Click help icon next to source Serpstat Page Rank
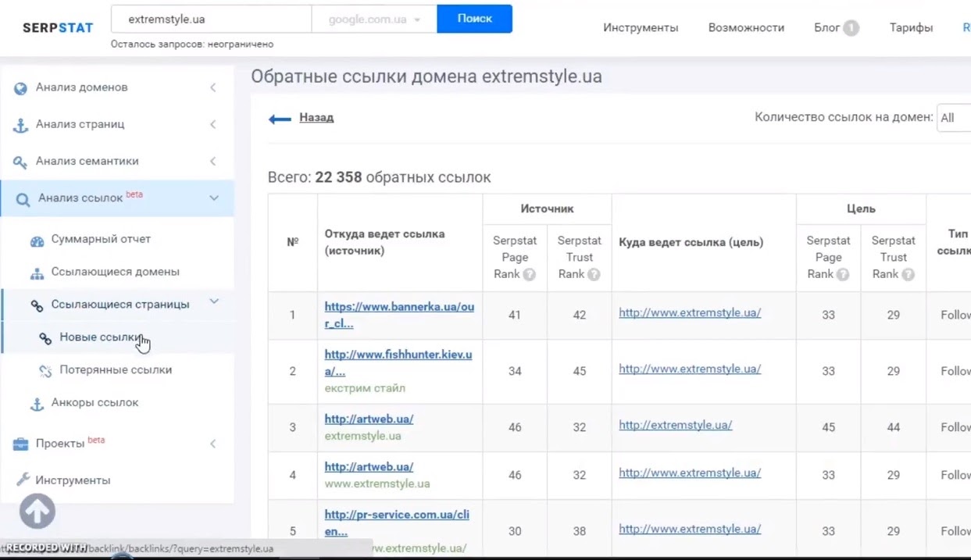Image resolution: width=971 pixels, height=560 pixels. pos(530,274)
